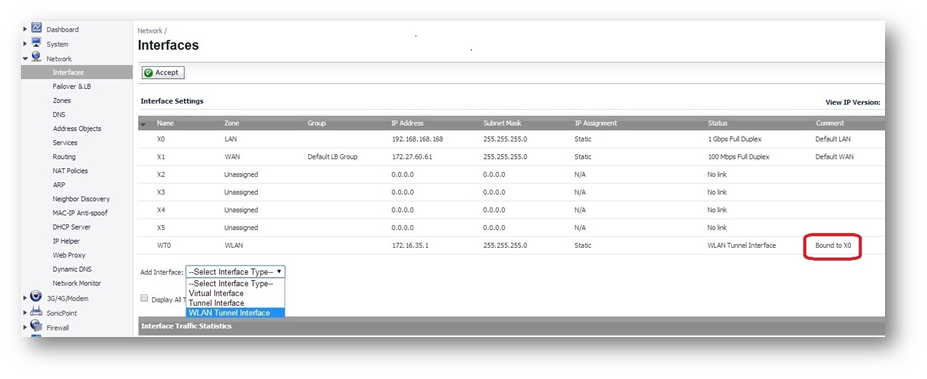Viewport: 927px width, 379px height.
Task: Click the Accept button
Action: 163,73
